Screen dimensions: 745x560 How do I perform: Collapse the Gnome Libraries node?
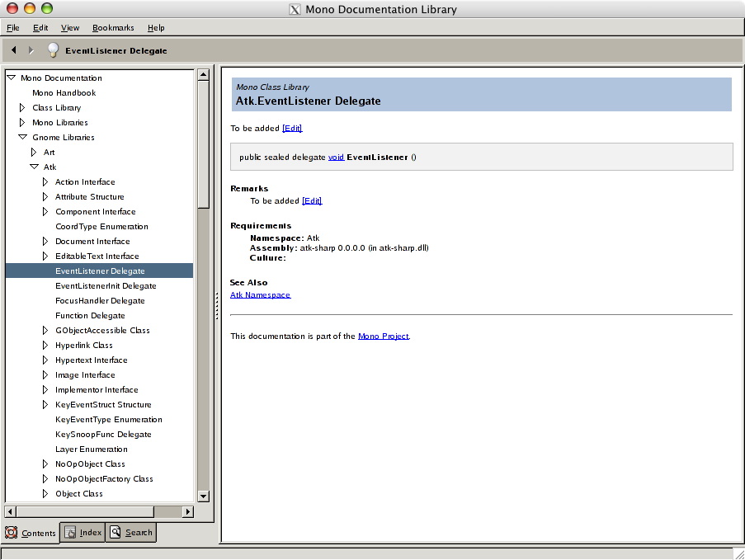click(x=22, y=137)
